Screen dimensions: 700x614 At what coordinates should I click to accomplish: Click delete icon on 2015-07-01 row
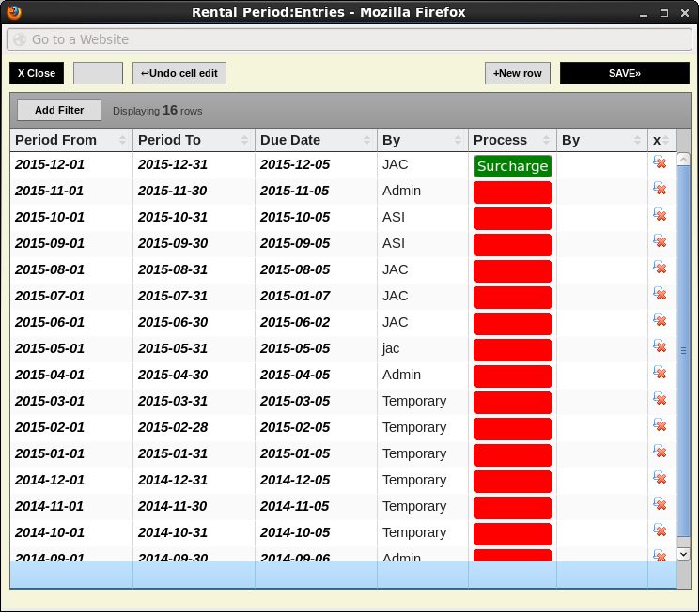pyautogui.click(x=660, y=295)
